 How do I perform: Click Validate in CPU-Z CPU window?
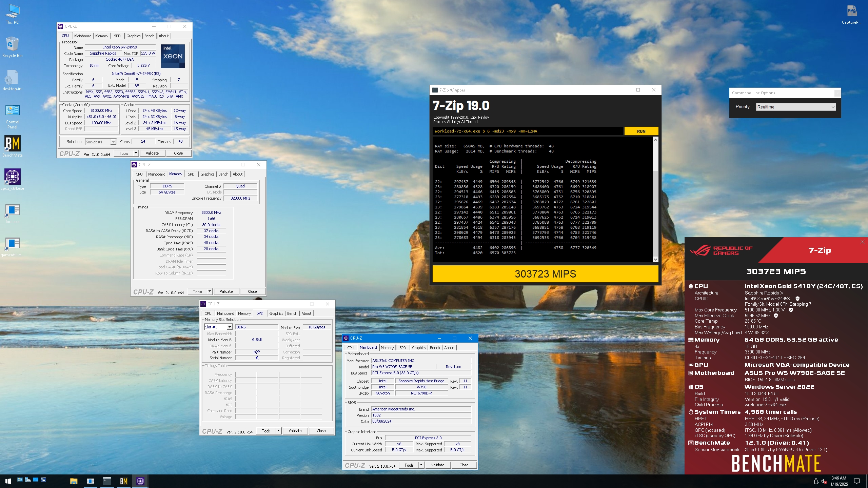[x=152, y=153]
